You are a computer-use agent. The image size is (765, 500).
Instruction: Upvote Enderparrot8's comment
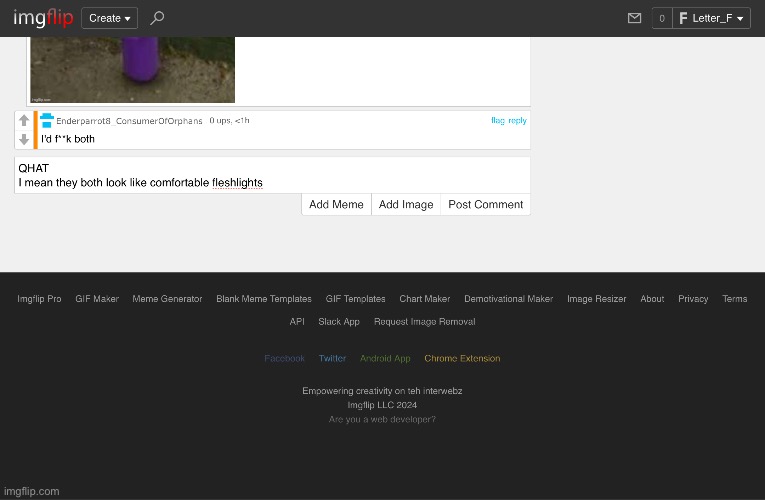pyautogui.click(x=24, y=120)
